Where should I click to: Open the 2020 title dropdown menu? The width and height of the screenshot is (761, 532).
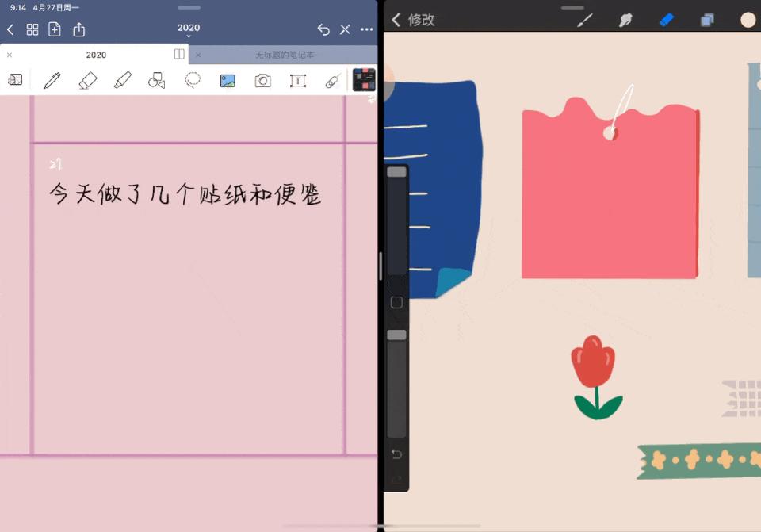coord(189,28)
